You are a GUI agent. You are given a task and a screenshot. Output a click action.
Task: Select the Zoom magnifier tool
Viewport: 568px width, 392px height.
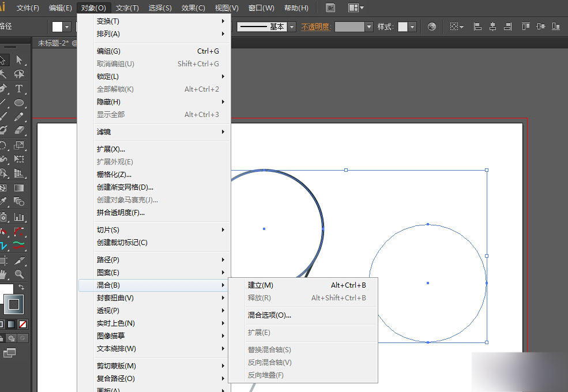tap(19, 274)
